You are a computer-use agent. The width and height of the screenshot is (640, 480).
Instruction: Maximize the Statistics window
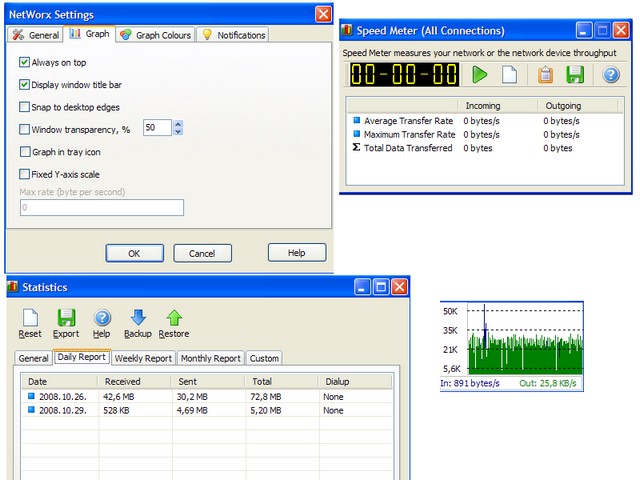381,287
